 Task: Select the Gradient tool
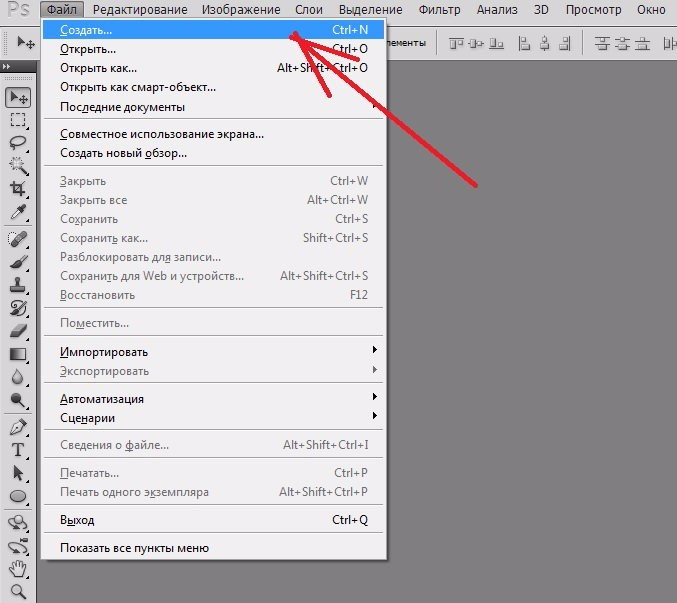pos(18,354)
